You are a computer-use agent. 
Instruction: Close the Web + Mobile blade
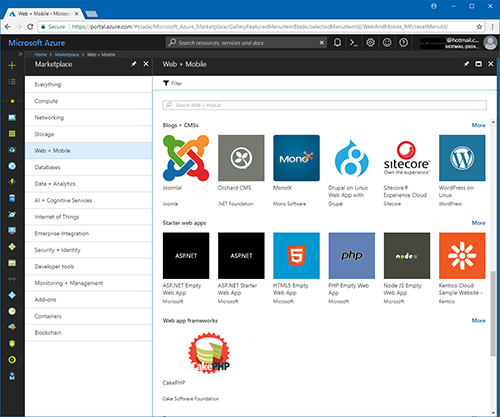click(x=490, y=64)
